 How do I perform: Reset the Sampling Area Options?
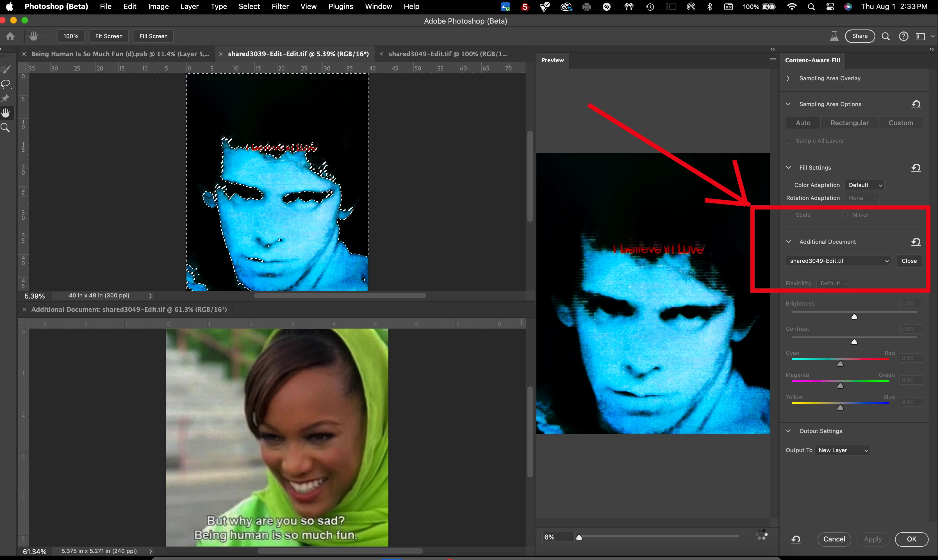pyautogui.click(x=916, y=104)
